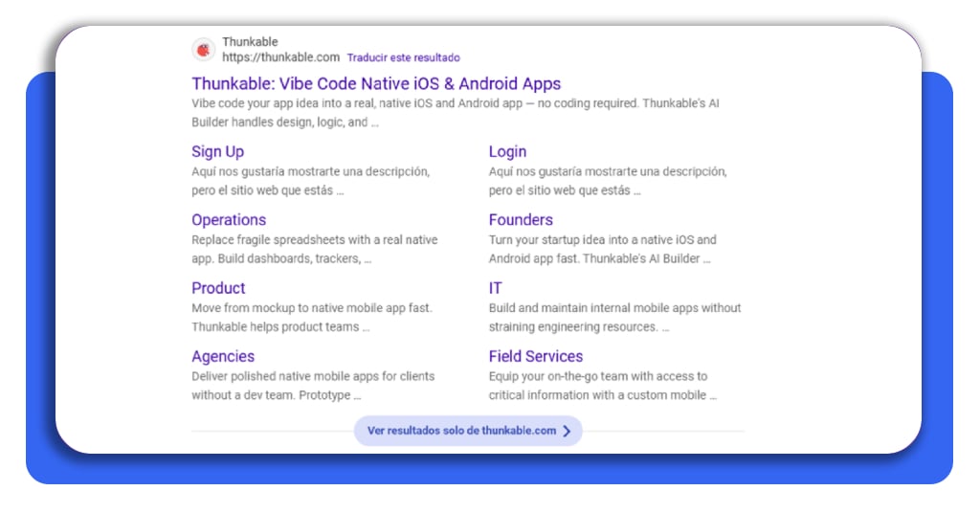Go to the Founders sitelink

[521, 220]
